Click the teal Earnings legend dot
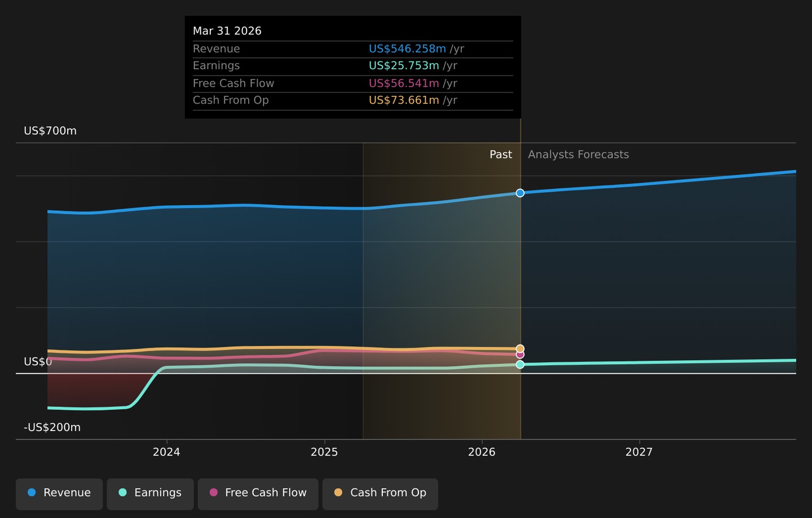Screen dimensions: 812x518 (122, 493)
